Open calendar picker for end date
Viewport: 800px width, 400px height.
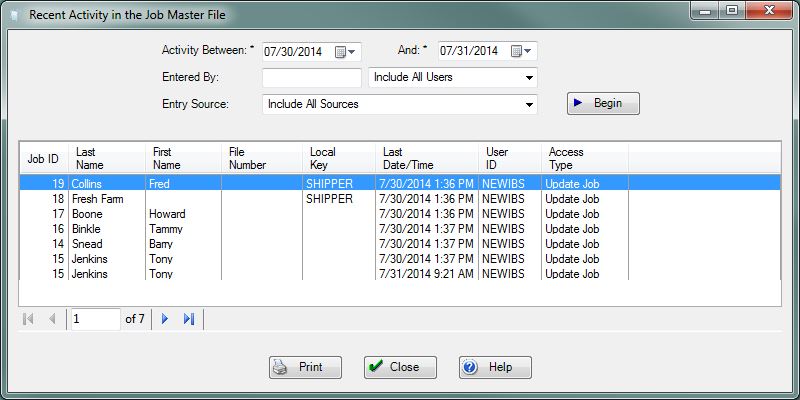pos(521,52)
